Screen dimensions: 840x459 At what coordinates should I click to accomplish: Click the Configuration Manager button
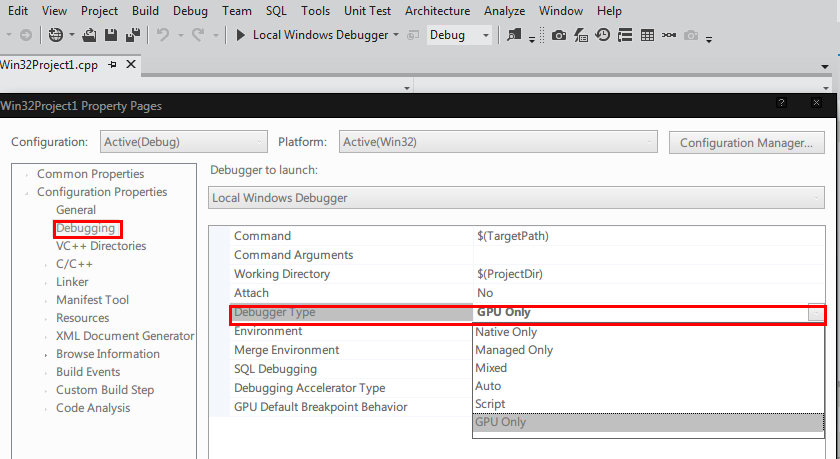click(x=745, y=143)
